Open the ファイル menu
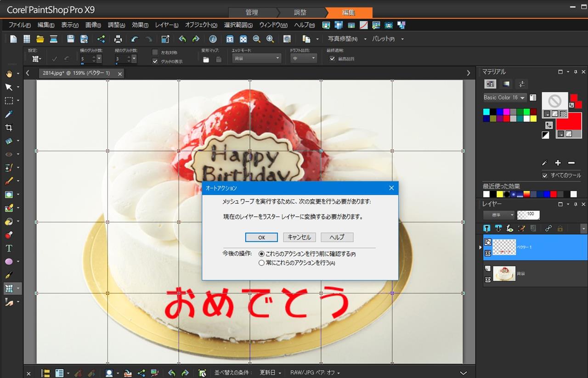 (20, 25)
